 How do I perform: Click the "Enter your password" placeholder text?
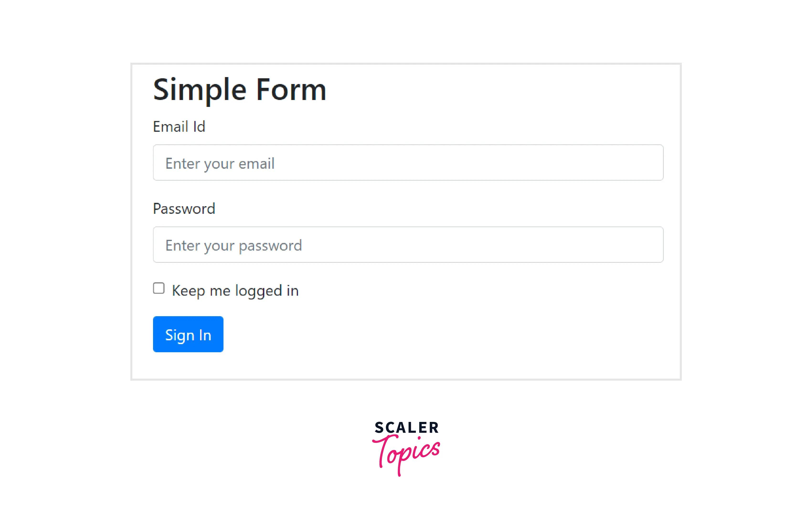coord(234,246)
